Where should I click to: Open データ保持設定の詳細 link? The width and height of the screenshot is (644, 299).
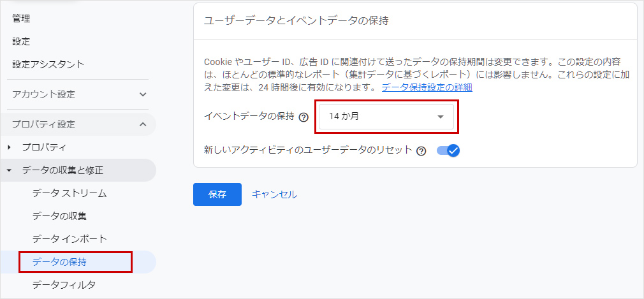tap(427, 87)
